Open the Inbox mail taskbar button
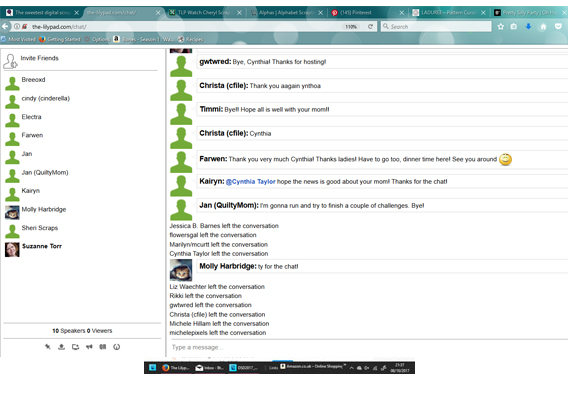Viewport: 568px width, 393px height. click(x=210, y=368)
